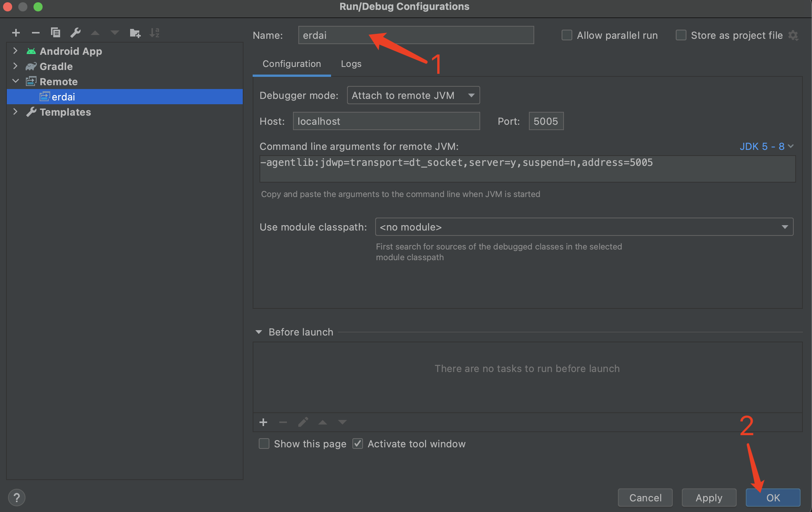Click the Copy Configuration icon
The width and height of the screenshot is (812, 512).
coord(56,33)
